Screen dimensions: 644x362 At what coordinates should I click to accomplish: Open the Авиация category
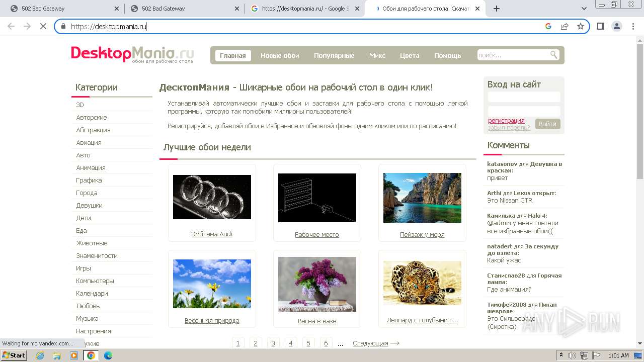point(89,142)
